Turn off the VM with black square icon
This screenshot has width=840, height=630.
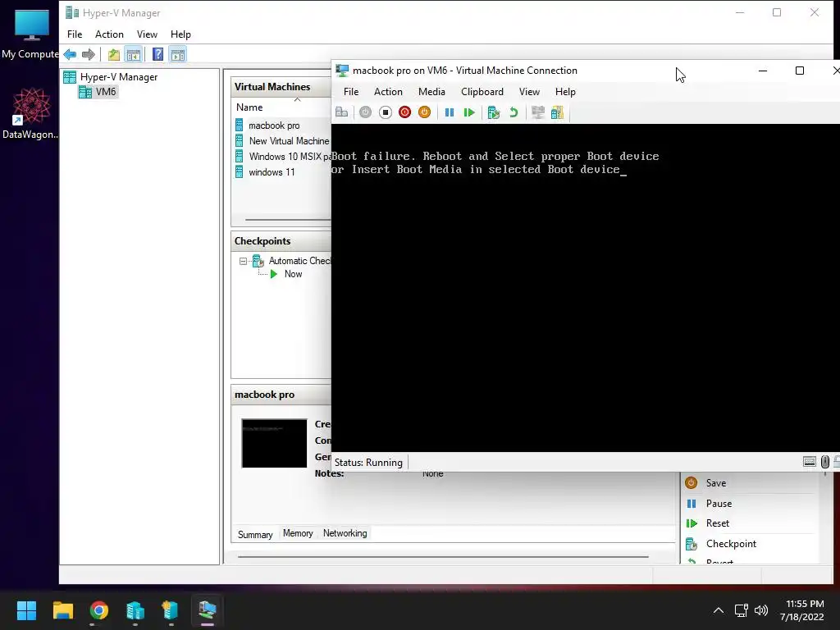(386, 112)
